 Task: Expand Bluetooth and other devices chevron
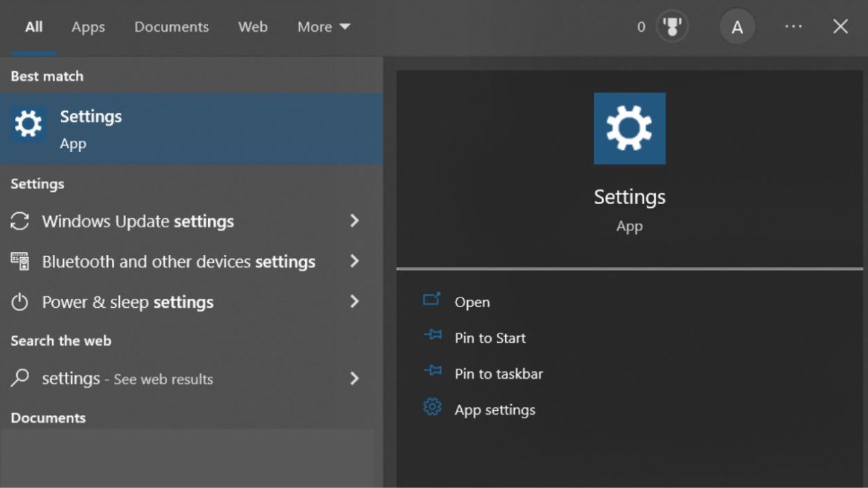pos(354,262)
